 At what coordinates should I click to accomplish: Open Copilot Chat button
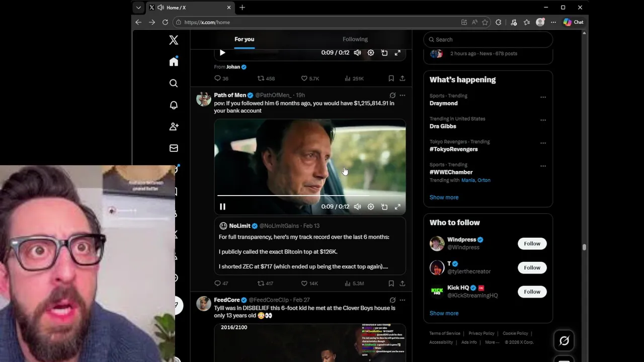[x=574, y=22]
